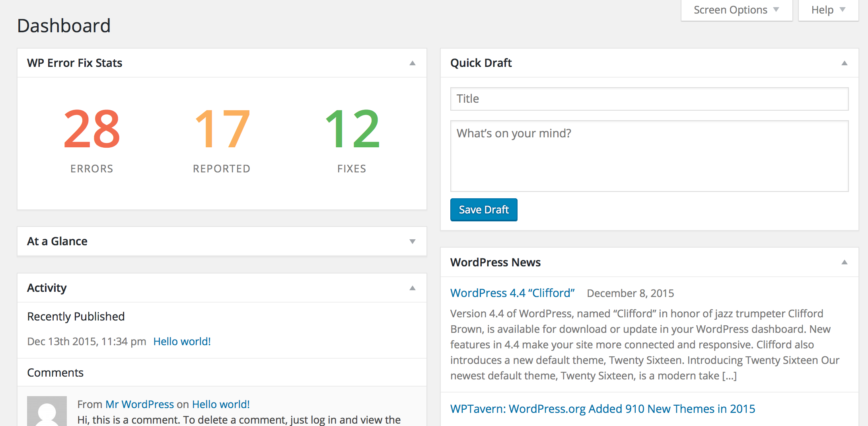The height and width of the screenshot is (426, 868).
Task: Click the WP Error Fix Stats title
Action: pos(75,63)
